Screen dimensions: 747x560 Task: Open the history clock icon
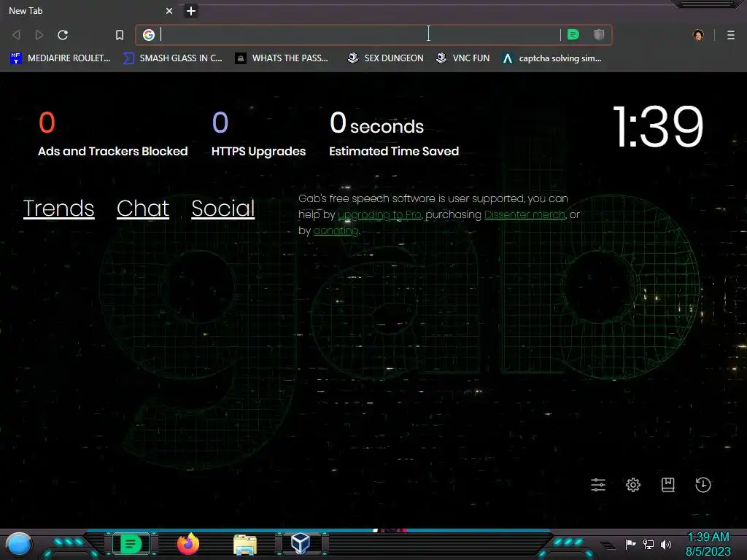(703, 485)
